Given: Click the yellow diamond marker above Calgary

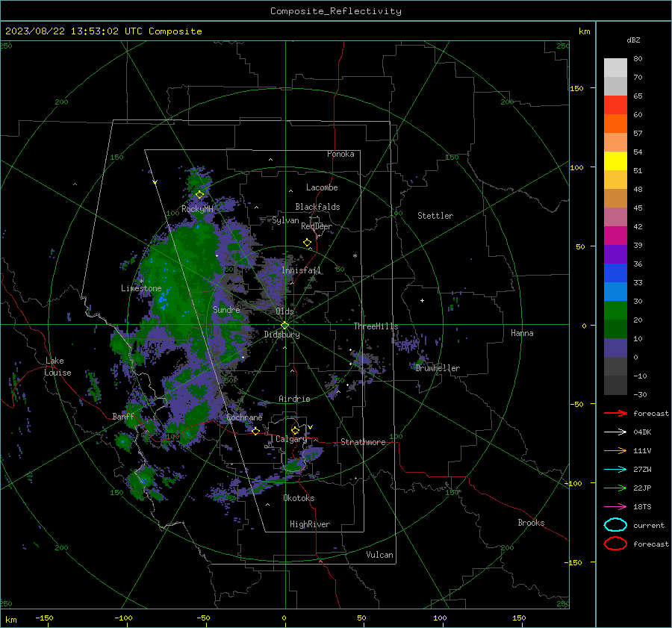Looking at the screenshot, I should [x=295, y=430].
